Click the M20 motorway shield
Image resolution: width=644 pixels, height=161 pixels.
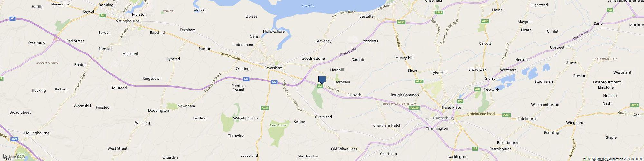coord(14,139)
